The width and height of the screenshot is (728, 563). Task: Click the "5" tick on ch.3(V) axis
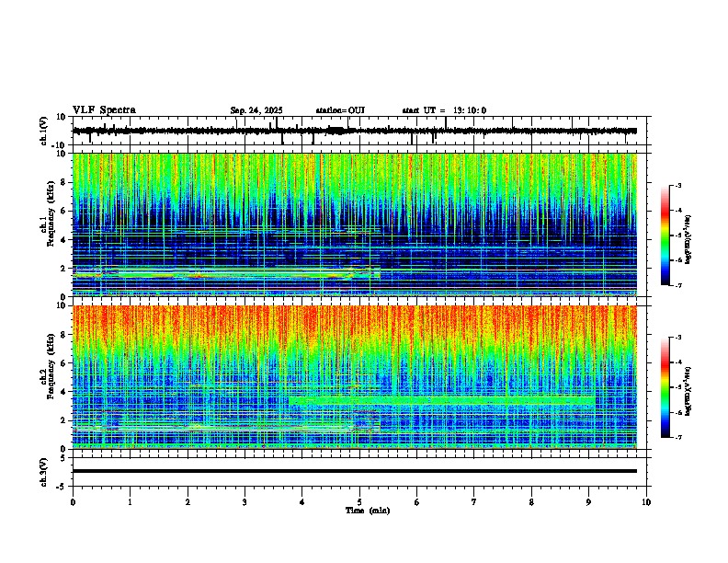64,458
